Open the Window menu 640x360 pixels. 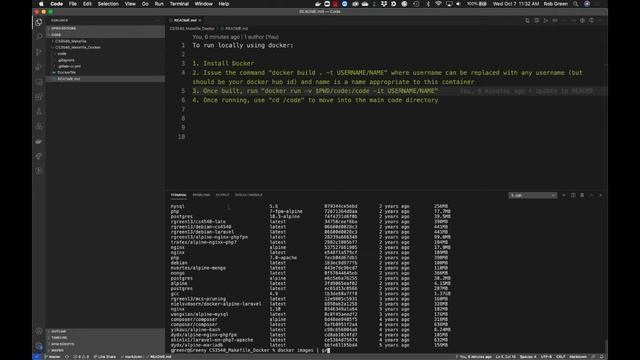tap(203, 4)
